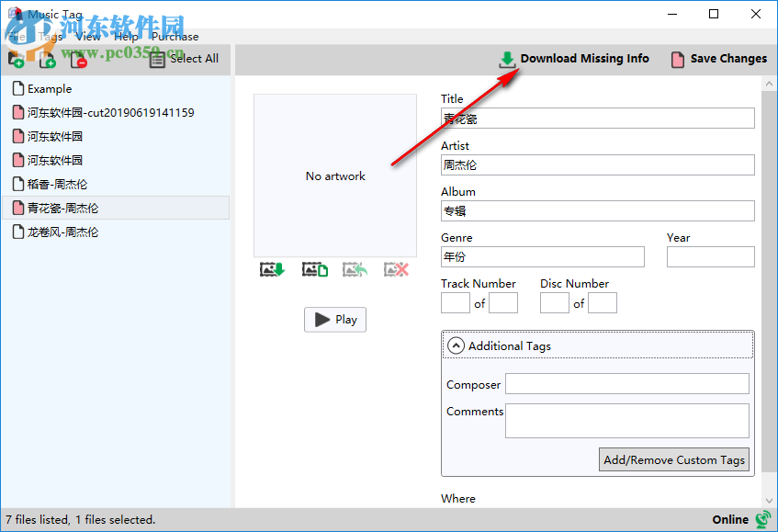Click load artwork from file icon
This screenshot has height=532, width=778.
point(315,270)
